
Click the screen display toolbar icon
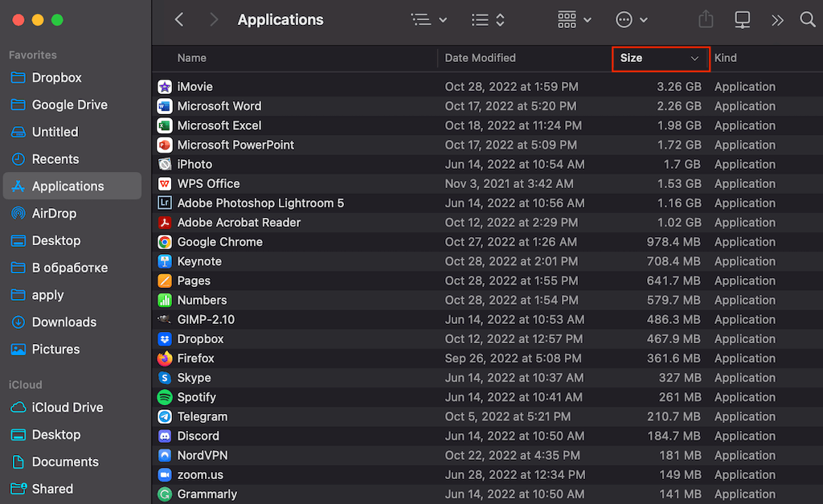click(742, 20)
